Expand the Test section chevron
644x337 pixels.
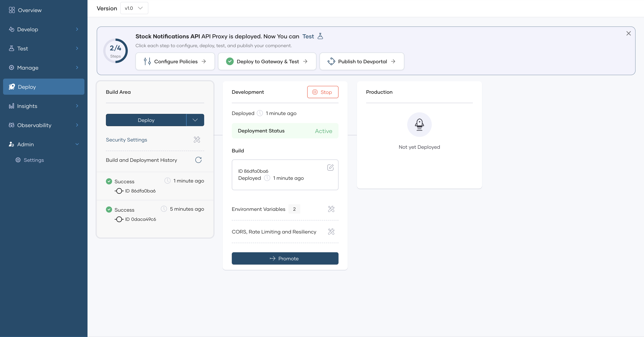click(x=77, y=48)
